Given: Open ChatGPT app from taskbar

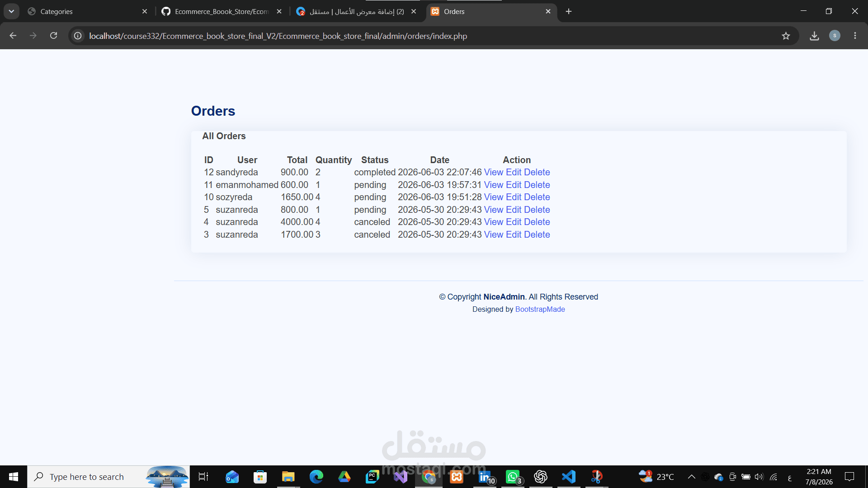Looking at the screenshot, I should [541, 477].
